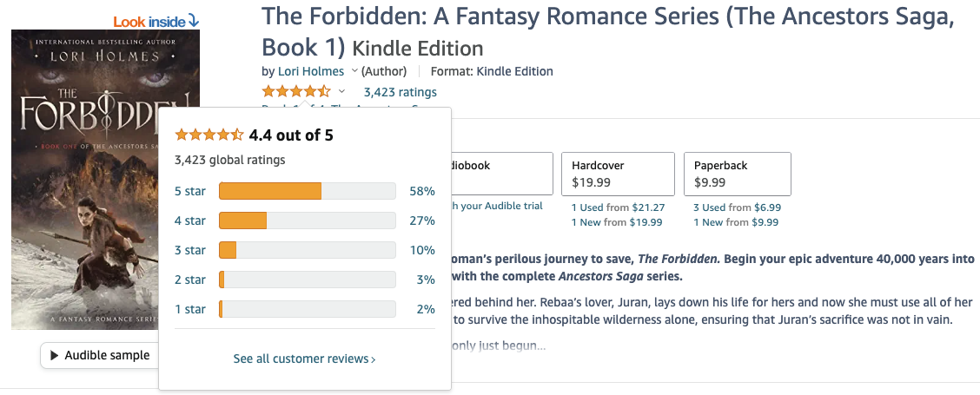Open the 3 Used from $6.99 link
Viewport: 980px width, 395px height.
click(x=737, y=207)
